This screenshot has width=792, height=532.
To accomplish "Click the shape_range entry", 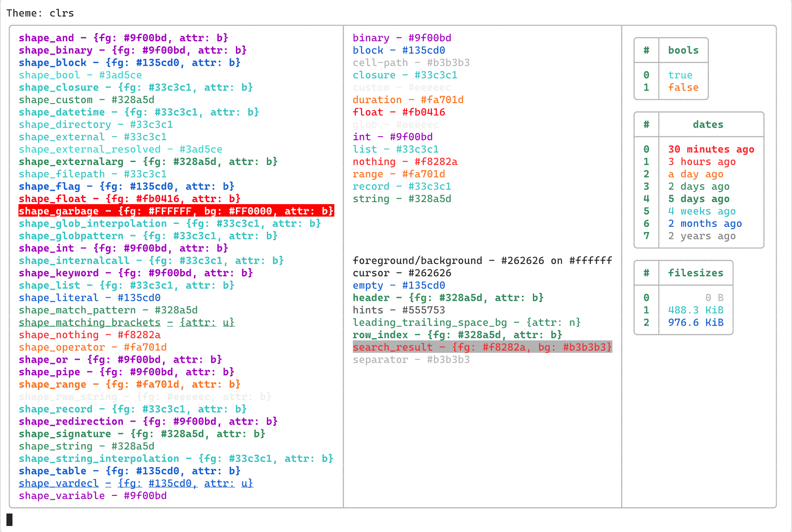I will pyautogui.click(x=130, y=385).
